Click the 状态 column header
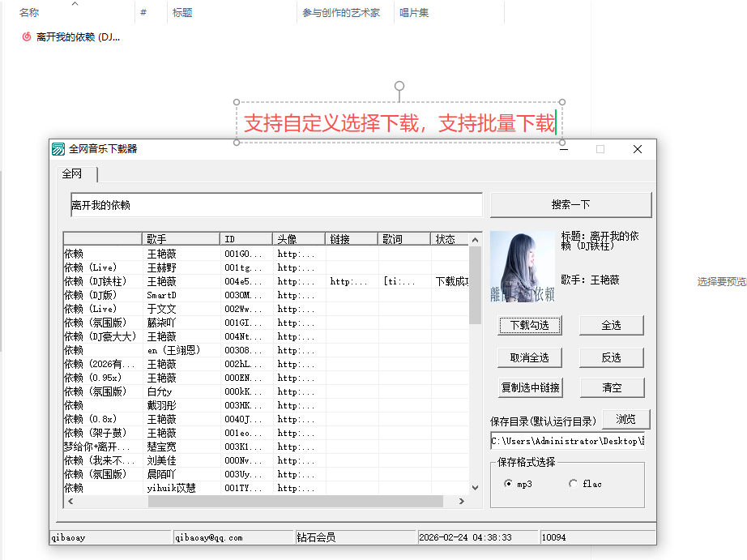This screenshot has width=747, height=560. (x=450, y=239)
